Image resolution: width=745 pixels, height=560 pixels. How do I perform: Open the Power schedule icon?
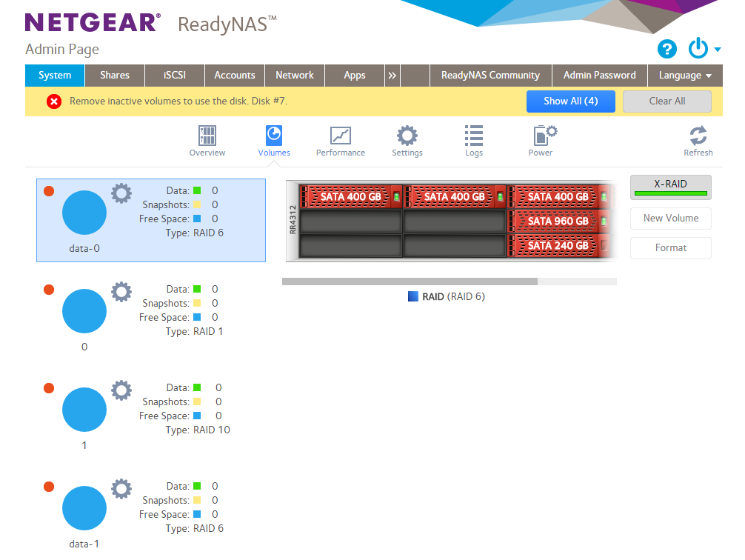544,136
